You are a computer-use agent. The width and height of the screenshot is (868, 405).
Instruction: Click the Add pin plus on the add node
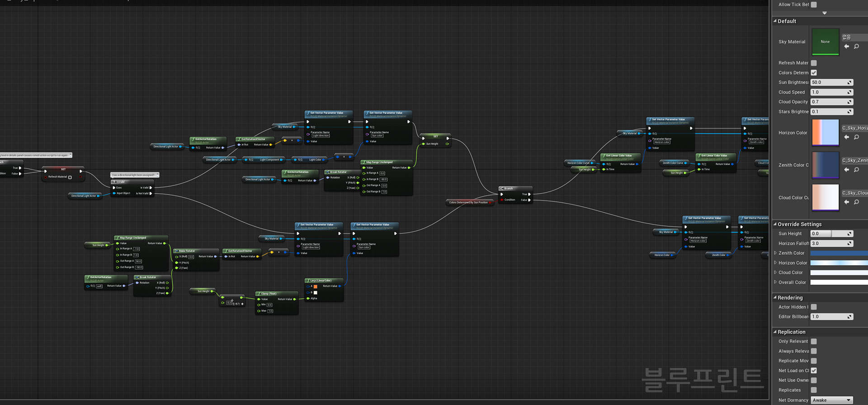click(242, 304)
